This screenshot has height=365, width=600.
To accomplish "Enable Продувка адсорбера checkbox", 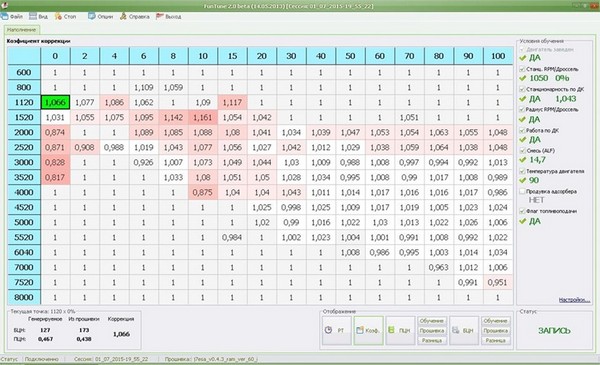I will tap(522, 191).
